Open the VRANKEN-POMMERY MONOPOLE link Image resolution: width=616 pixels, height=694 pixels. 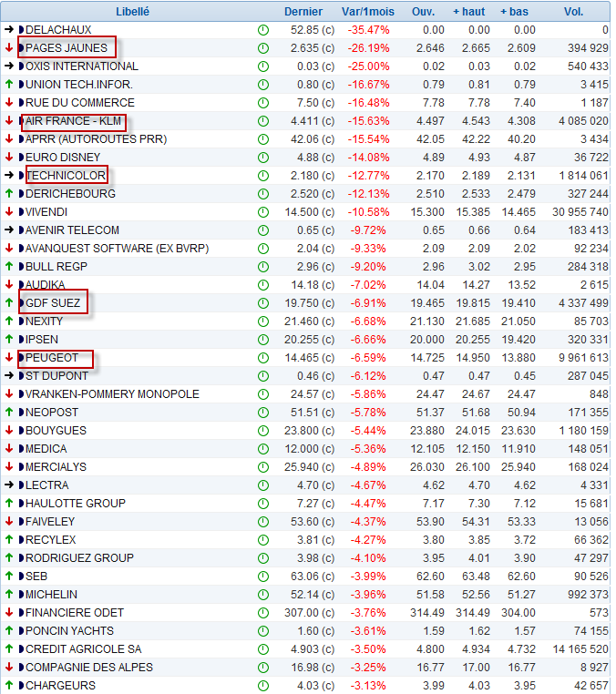[112, 394]
